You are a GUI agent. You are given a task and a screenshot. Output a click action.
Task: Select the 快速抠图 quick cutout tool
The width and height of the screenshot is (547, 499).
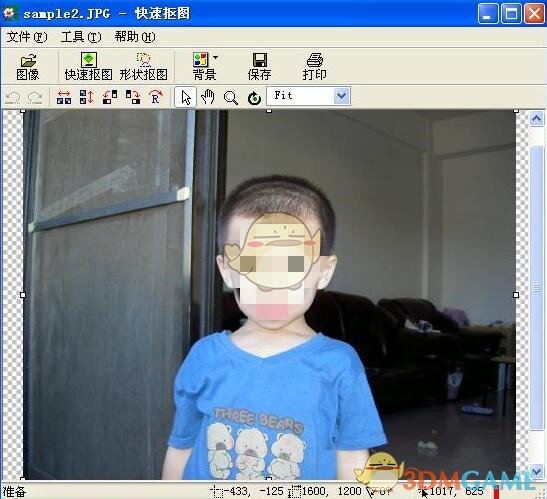pos(89,67)
